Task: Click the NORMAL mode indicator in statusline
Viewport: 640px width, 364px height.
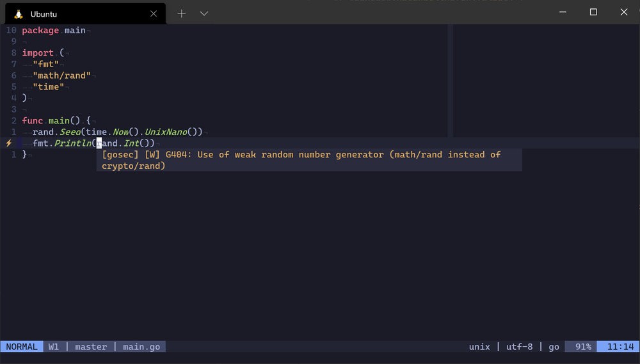Action: pos(22,347)
